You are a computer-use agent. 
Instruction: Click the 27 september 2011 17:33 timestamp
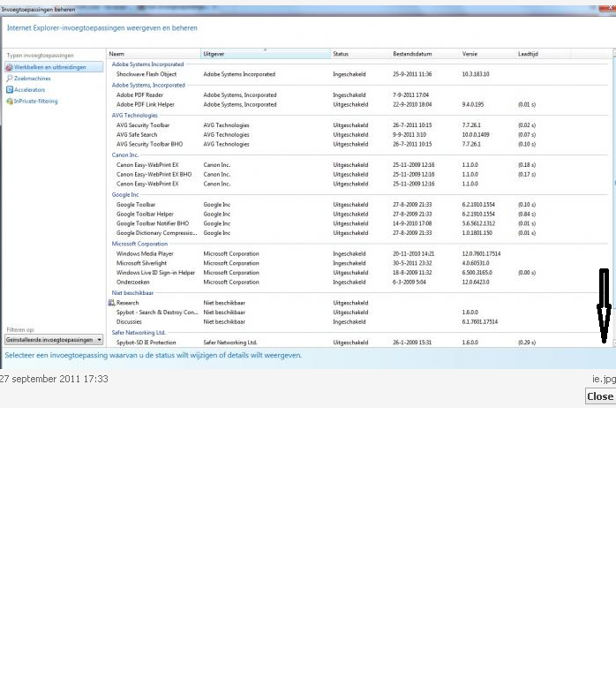(54, 379)
